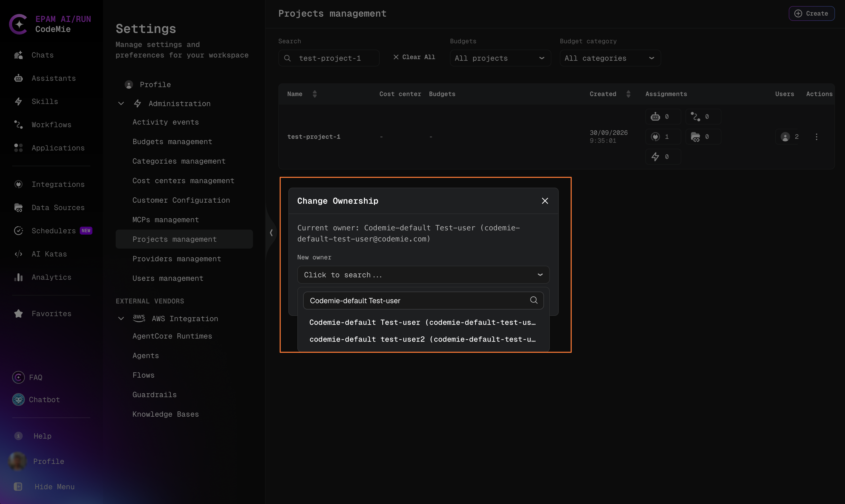Open Budgets management
This screenshot has width=845, height=504.
(172, 142)
